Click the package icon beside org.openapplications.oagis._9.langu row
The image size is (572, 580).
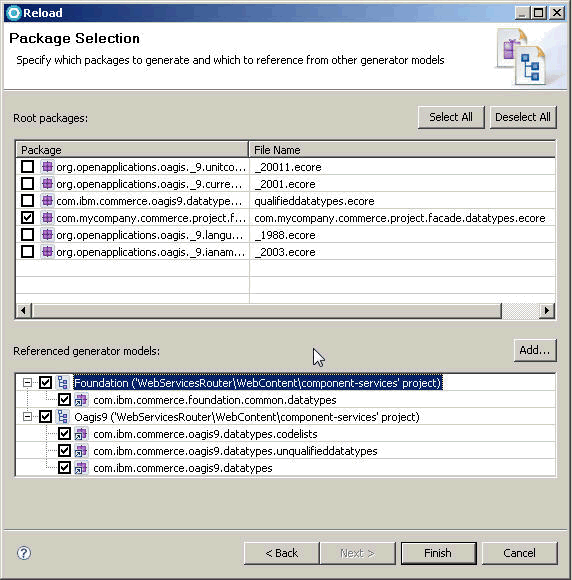tap(47, 235)
